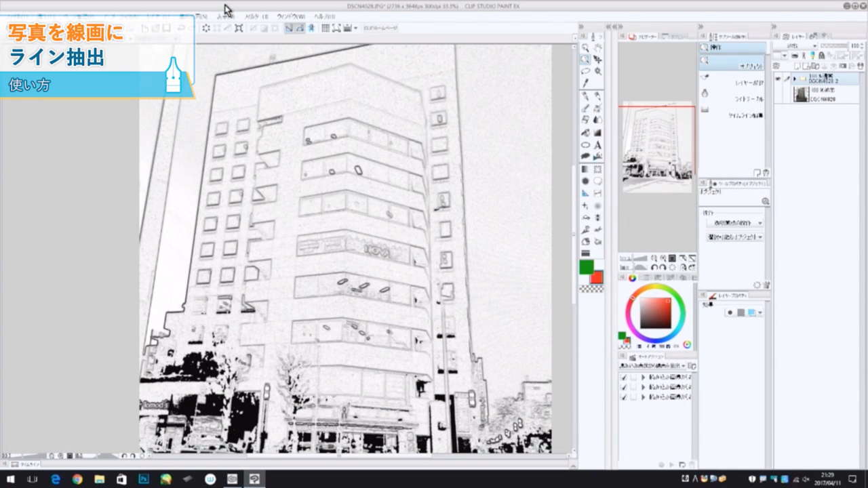Image resolution: width=868 pixels, height=488 pixels.
Task: Pick a shade in the color square
Action: pos(655,313)
